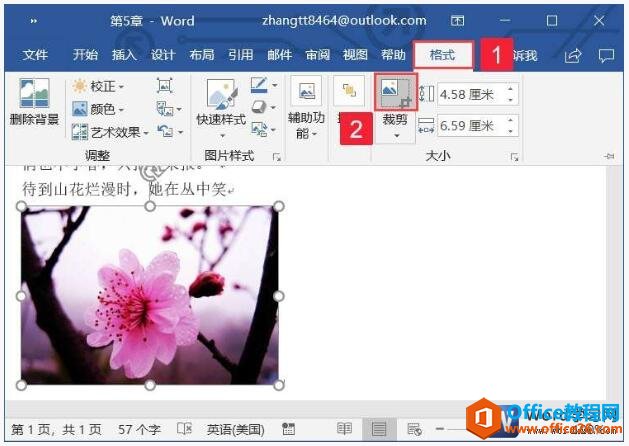
Task: Expand the Quick Access Toolbar chevron
Action: [34, 21]
